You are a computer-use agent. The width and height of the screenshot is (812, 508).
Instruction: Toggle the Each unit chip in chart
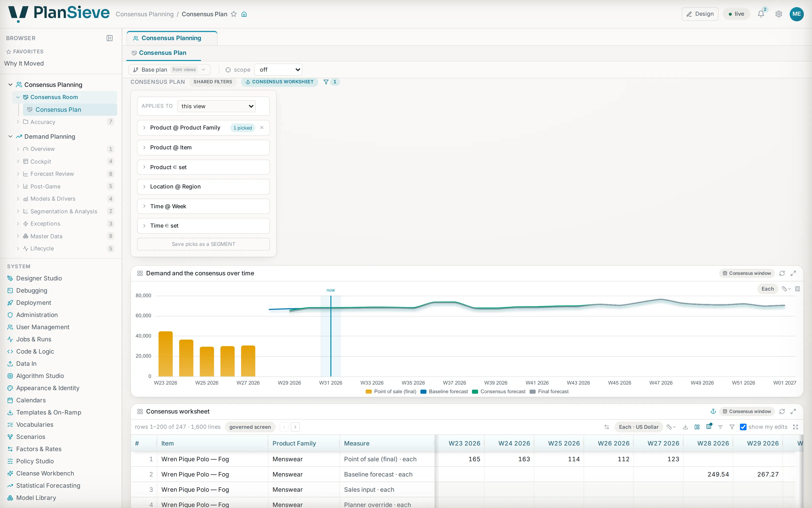coord(767,289)
